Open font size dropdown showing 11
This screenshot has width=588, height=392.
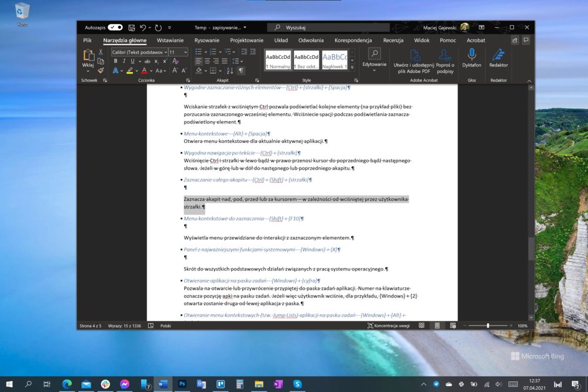coord(185,52)
